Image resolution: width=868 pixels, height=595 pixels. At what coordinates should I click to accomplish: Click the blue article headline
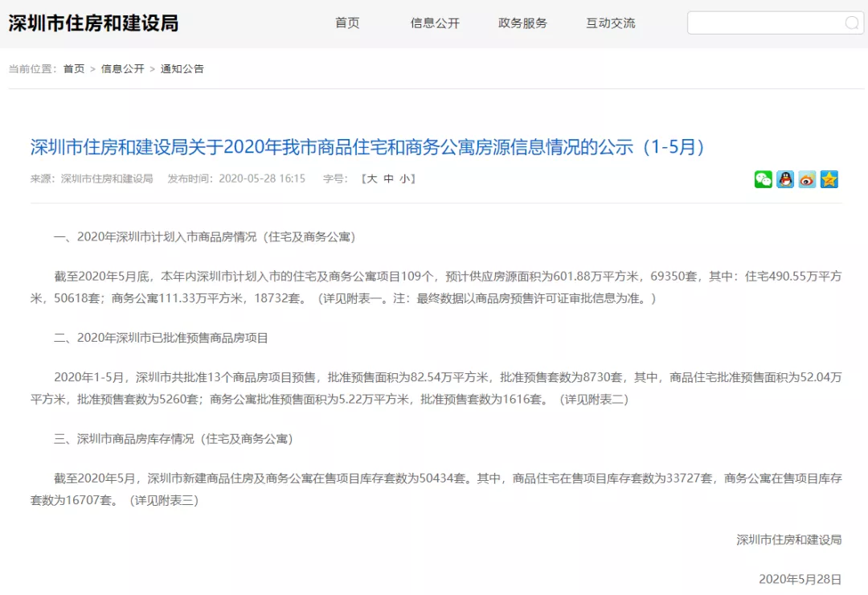coord(367,147)
